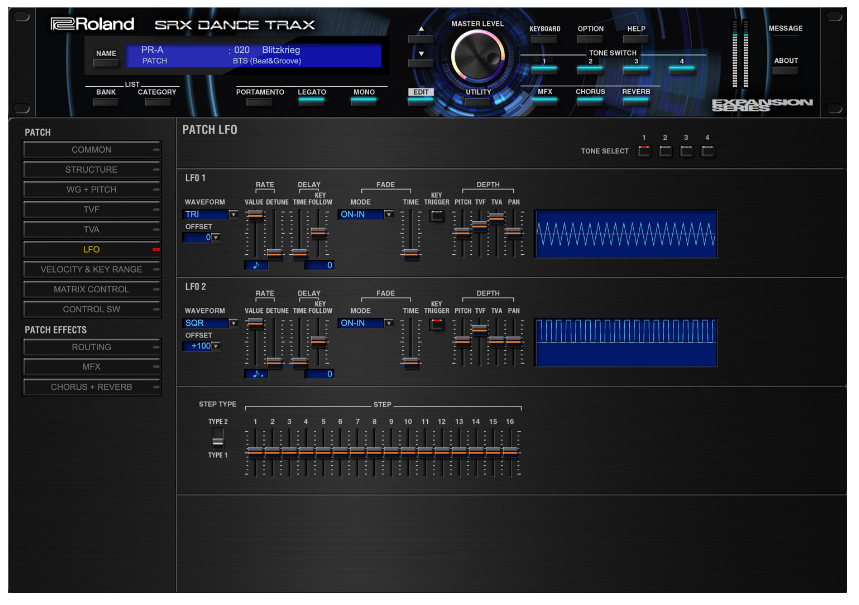Toggle Tone Switch 2
Screen dimensions: 859x605
pyautogui.click(x=590, y=69)
